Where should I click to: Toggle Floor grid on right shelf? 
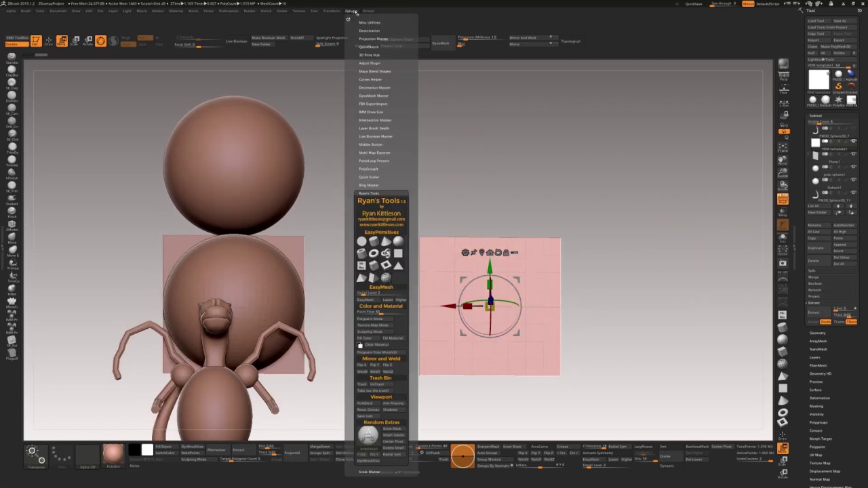pyautogui.click(x=783, y=89)
